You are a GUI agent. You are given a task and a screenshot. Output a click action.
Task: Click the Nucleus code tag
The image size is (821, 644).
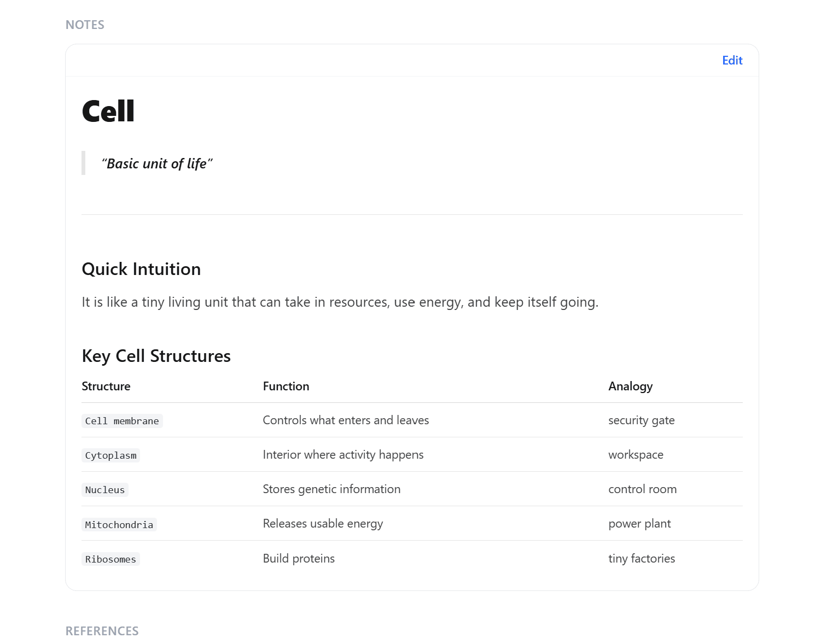[105, 490]
